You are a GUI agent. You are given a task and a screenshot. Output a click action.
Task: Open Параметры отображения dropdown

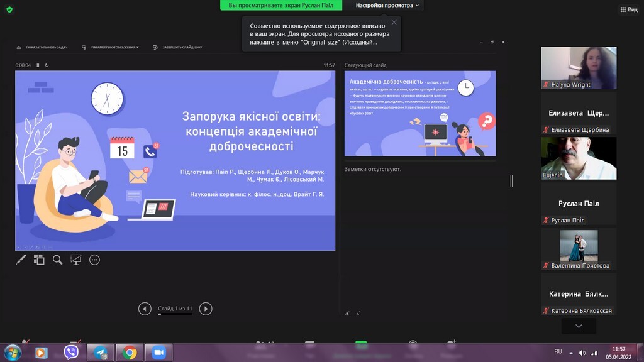tap(111, 47)
